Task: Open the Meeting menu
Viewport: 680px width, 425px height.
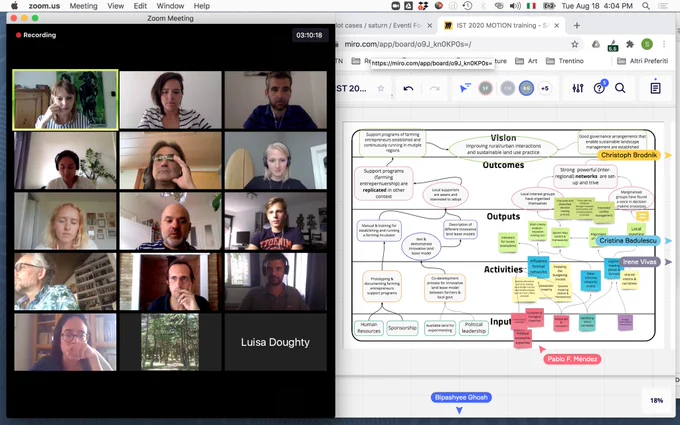Action: (83, 6)
